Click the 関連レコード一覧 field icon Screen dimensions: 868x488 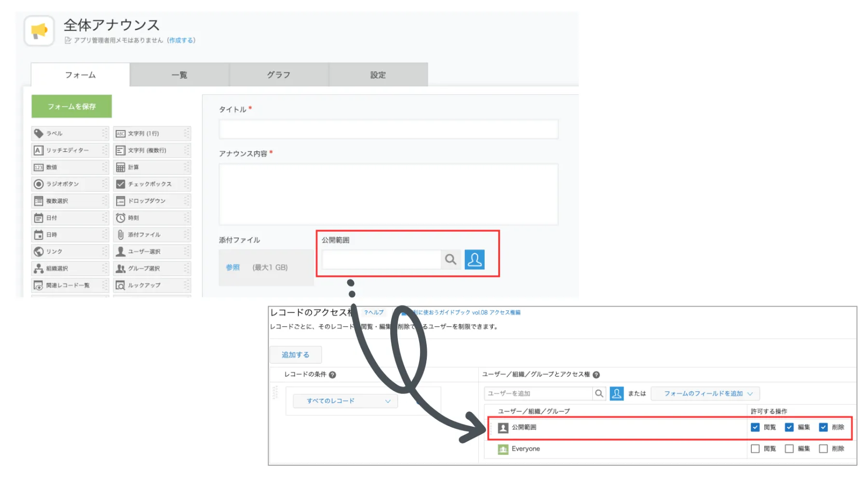pos(40,285)
